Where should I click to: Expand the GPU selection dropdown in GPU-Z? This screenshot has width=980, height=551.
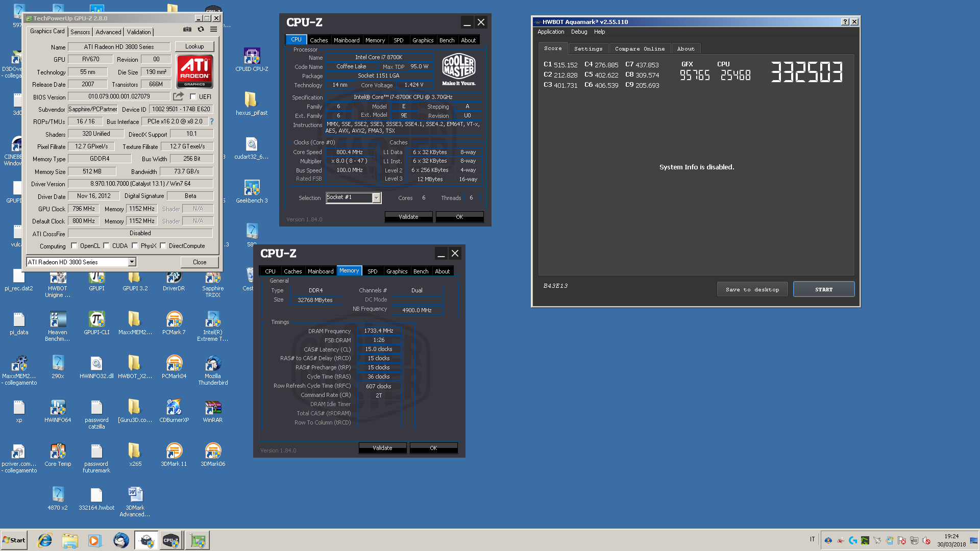pos(132,262)
